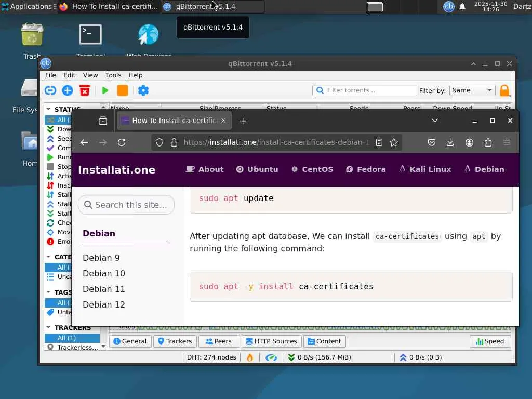Image resolution: width=532 pixels, height=399 pixels.
Task: Open the Debian 11 sidebar link
Action: click(104, 289)
